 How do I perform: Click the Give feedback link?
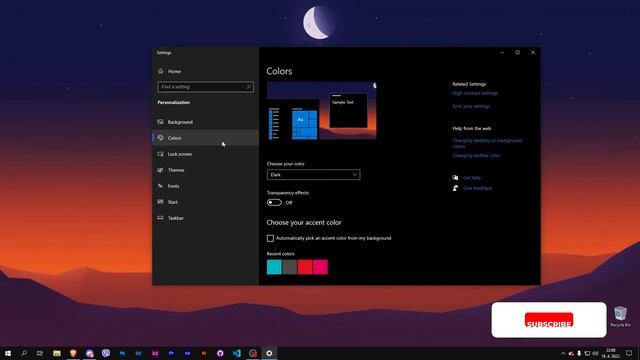click(x=477, y=188)
